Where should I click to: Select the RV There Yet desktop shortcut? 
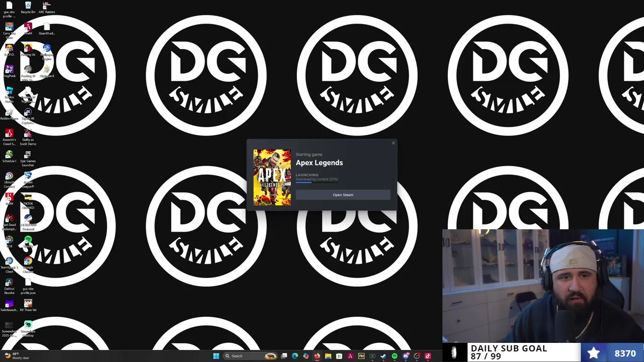point(28,305)
